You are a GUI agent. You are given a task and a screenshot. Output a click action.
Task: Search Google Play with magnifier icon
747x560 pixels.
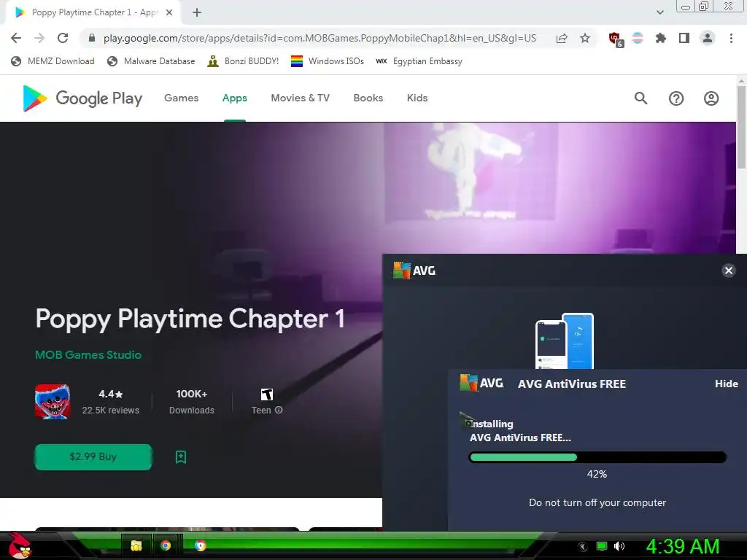click(x=640, y=98)
